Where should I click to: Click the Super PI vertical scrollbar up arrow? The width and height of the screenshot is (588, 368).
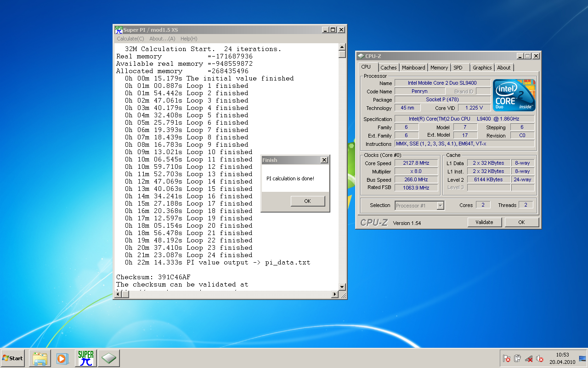[342, 46]
